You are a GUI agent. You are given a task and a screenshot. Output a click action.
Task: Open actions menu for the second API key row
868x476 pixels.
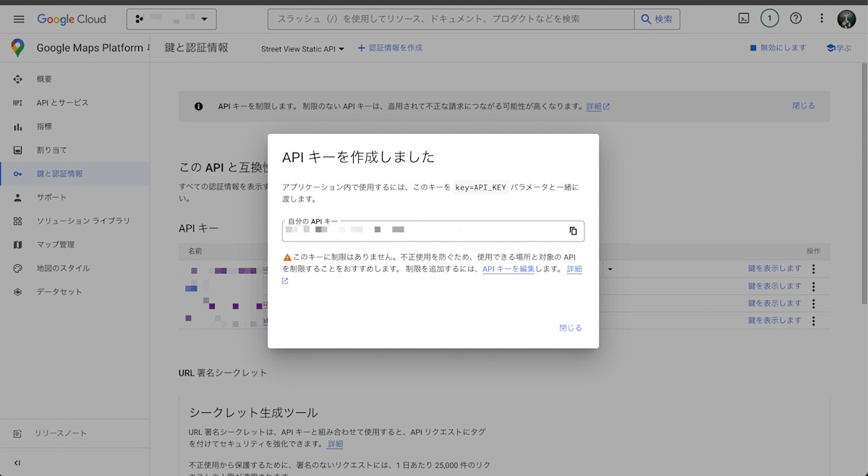814,286
